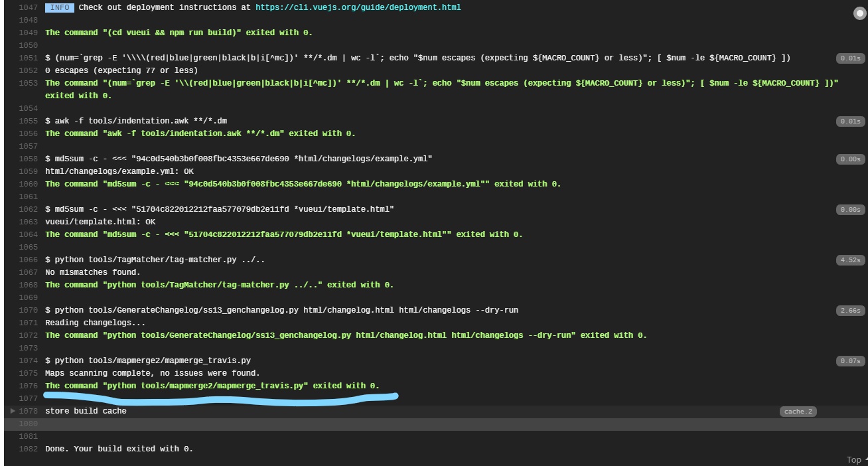The height and width of the screenshot is (466, 868).
Task: Select line number 1066
Action: [28, 260]
